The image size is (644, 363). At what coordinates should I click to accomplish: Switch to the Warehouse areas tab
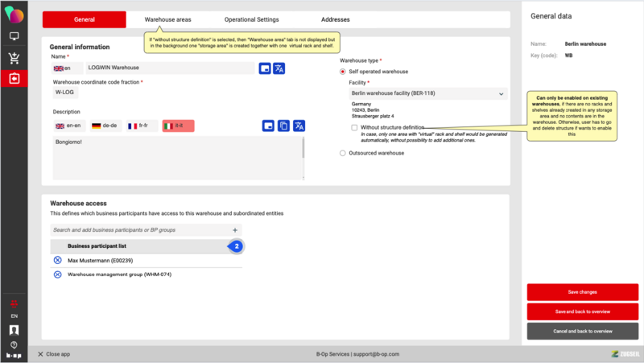167,19
